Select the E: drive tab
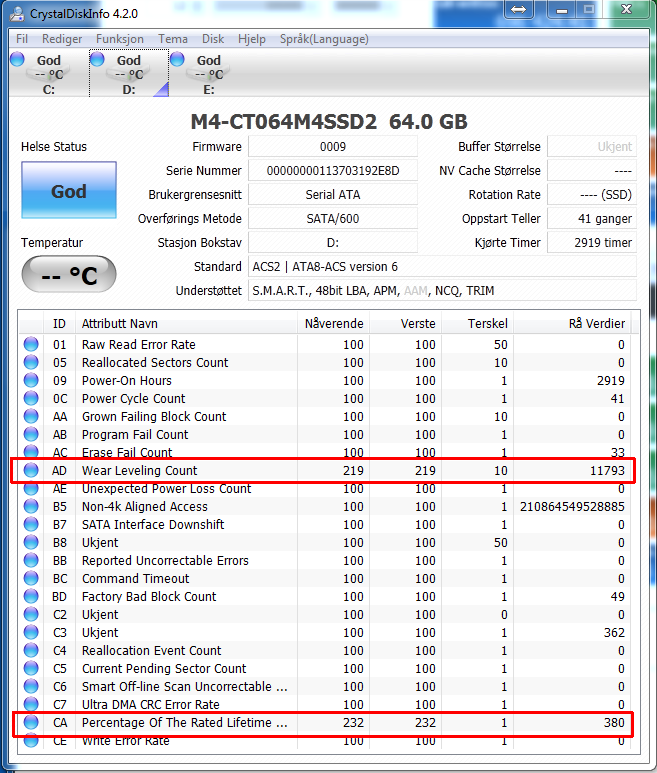This screenshot has width=657, height=773. tap(209, 74)
